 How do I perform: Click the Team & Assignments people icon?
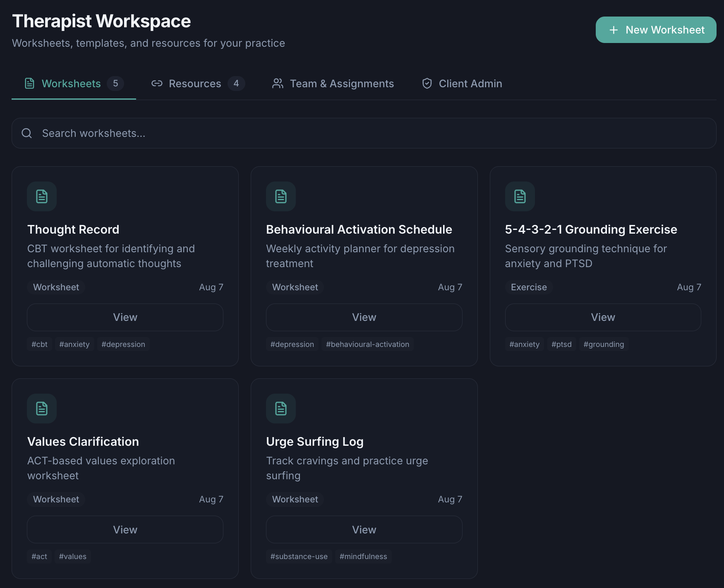click(x=278, y=84)
